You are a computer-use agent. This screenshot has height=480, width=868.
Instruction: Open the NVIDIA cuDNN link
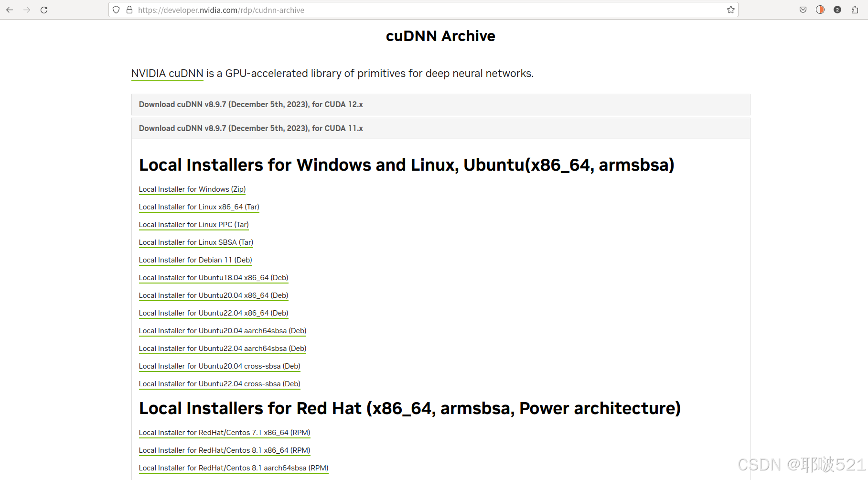pyautogui.click(x=167, y=73)
